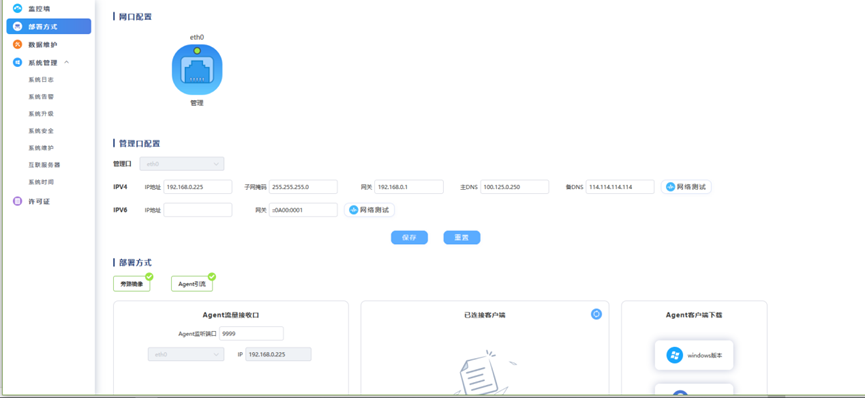
Task: Open the 部署方式 menu item
Action: 49,26
